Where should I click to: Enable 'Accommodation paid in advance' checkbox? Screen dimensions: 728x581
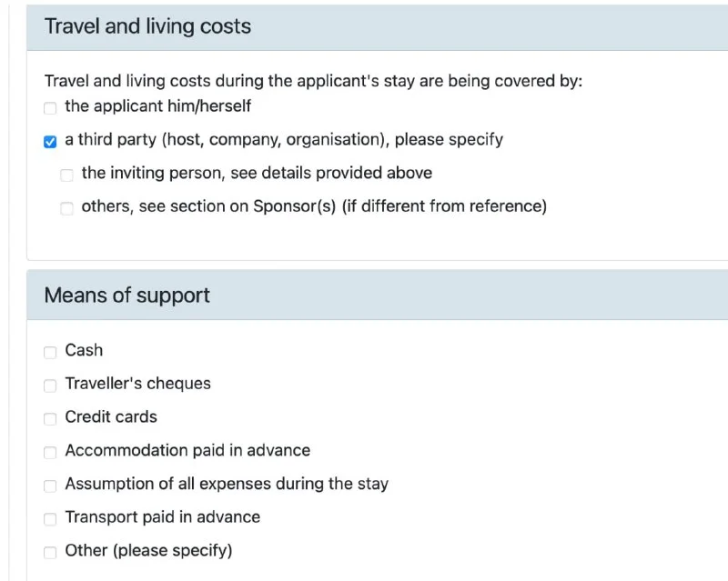(50, 452)
